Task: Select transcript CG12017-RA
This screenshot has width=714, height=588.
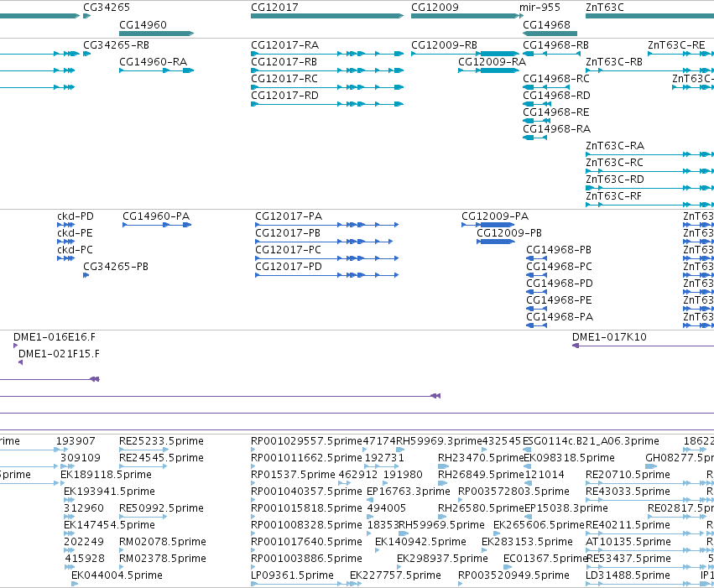Action: (285, 45)
